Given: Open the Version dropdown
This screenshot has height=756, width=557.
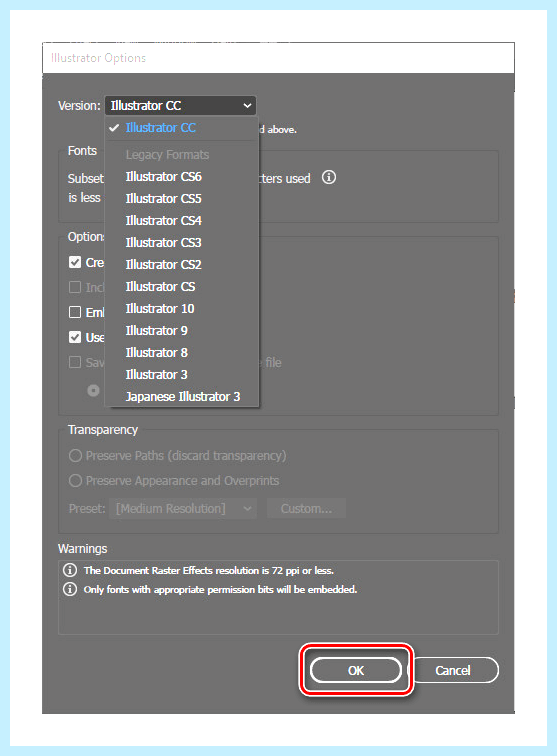Looking at the screenshot, I should click(x=180, y=106).
